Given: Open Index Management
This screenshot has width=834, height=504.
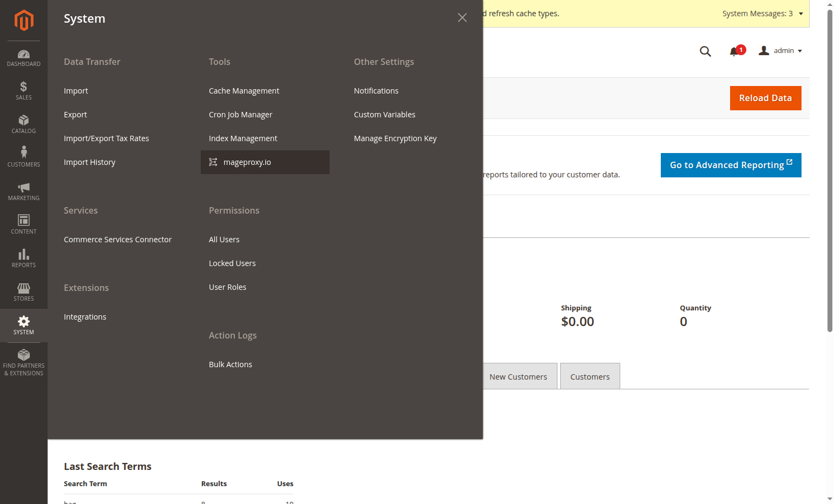Looking at the screenshot, I should (x=243, y=138).
